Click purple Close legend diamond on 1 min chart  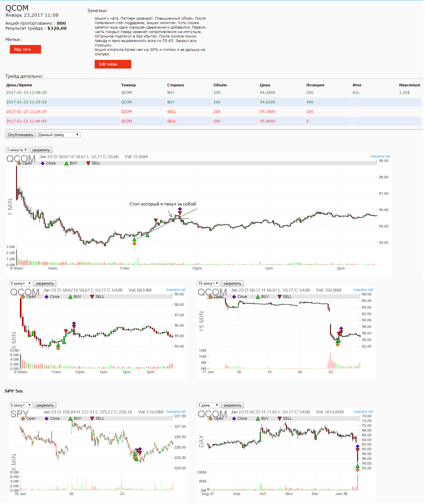(x=43, y=163)
